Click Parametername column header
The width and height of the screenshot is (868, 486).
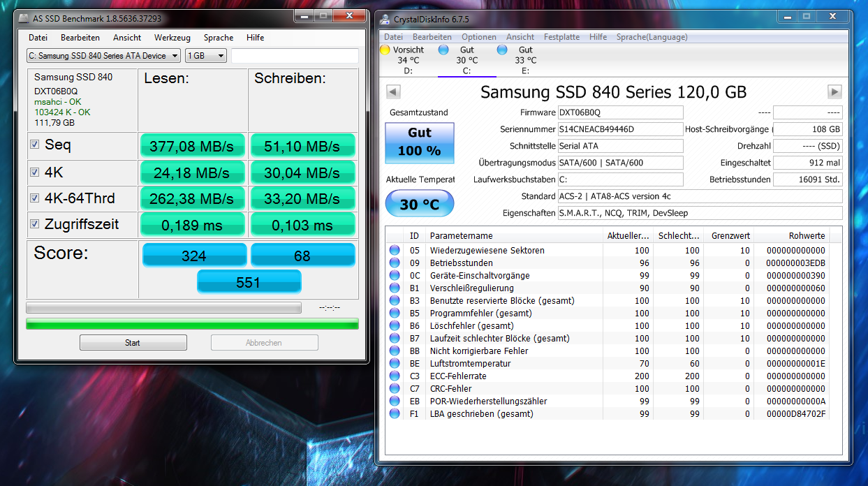pyautogui.click(x=514, y=236)
